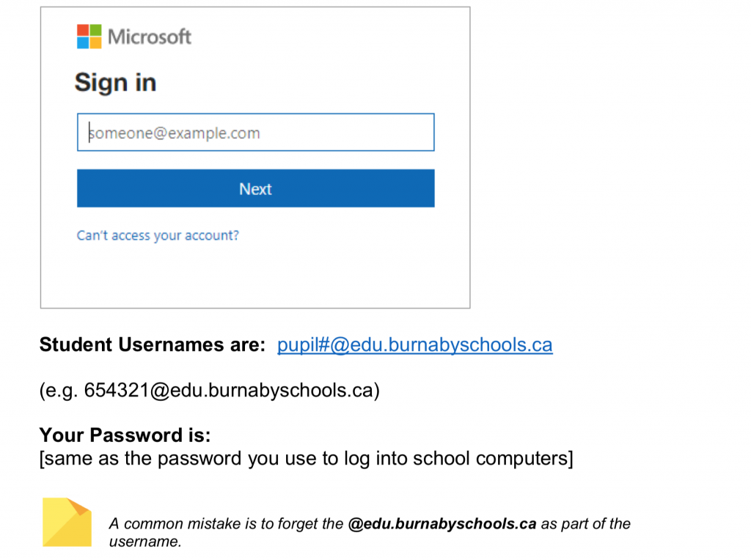Click the Microsoft wordmark text
This screenshot has width=751, height=560.
coord(150,37)
